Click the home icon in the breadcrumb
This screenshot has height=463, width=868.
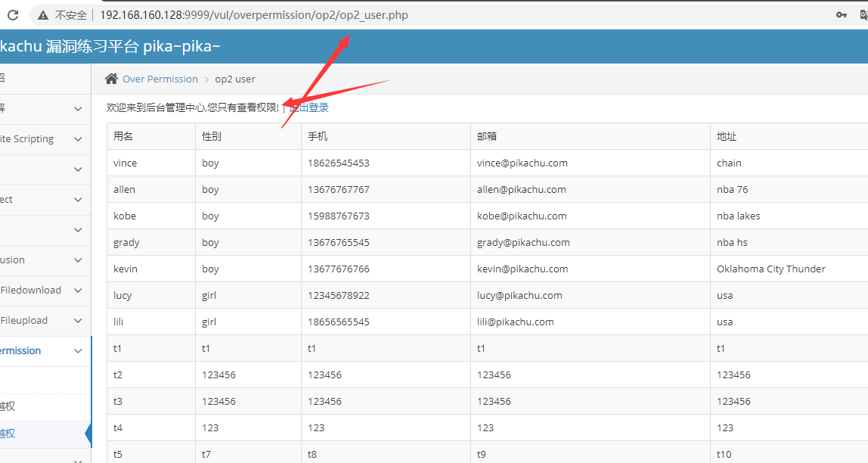tap(111, 79)
